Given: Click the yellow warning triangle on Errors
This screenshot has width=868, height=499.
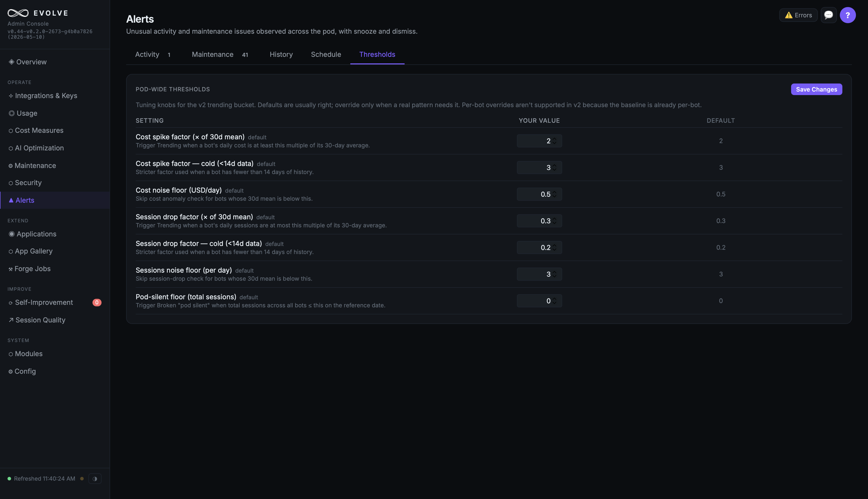Looking at the screenshot, I should (789, 15).
